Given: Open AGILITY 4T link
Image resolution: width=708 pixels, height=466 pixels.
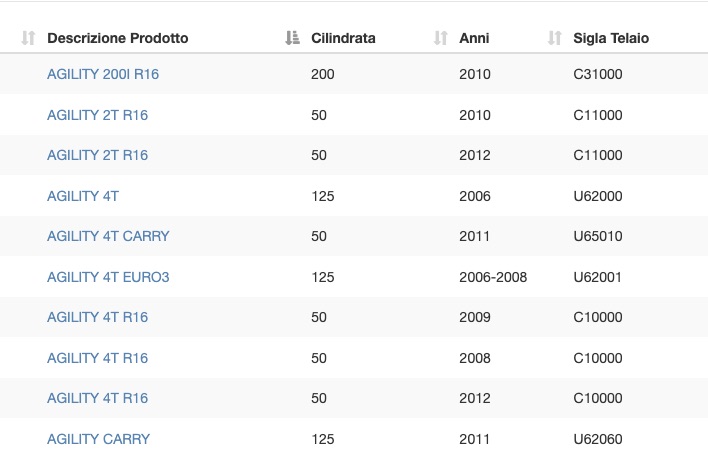Looking at the screenshot, I should [x=83, y=196].
